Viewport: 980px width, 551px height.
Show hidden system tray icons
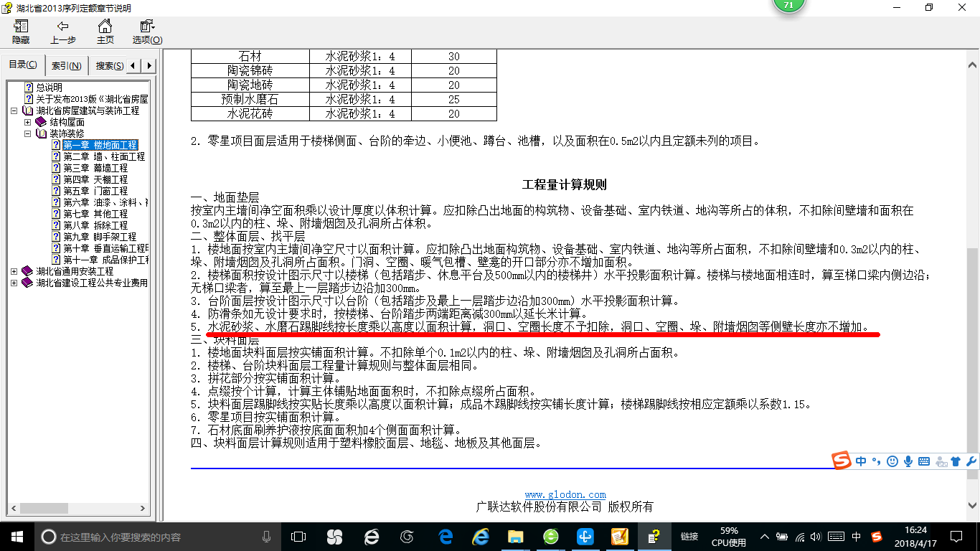pyautogui.click(x=765, y=537)
